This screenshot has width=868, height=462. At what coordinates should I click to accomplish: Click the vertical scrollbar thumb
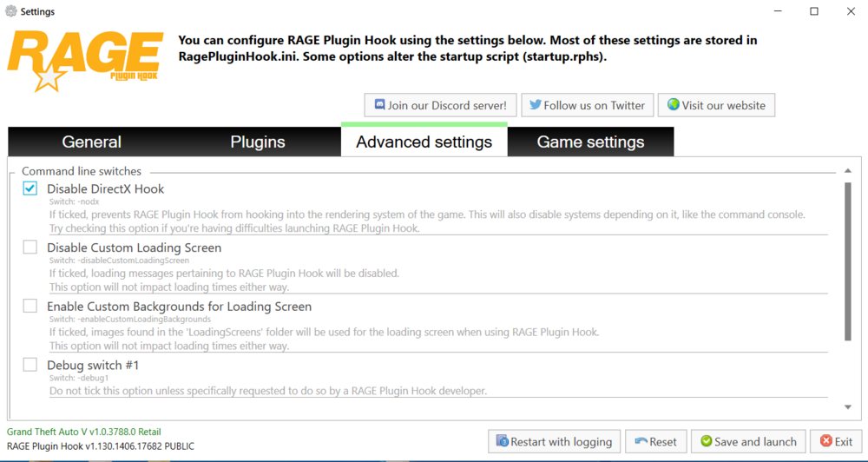point(847,261)
